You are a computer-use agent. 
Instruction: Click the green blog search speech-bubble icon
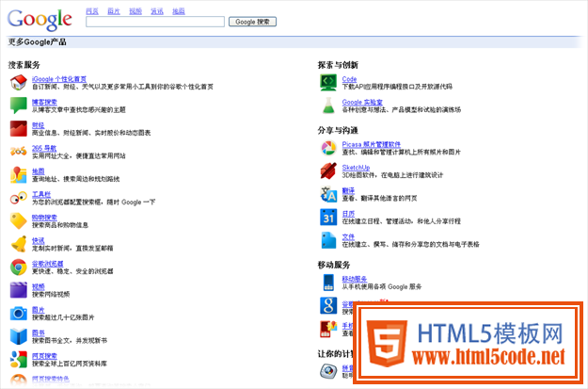click(x=19, y=105)
